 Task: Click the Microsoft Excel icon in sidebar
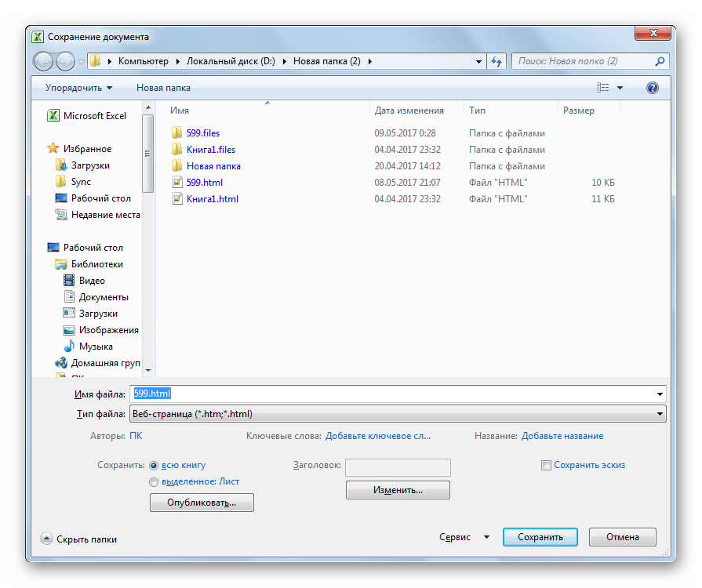click(x=53, y=116)
